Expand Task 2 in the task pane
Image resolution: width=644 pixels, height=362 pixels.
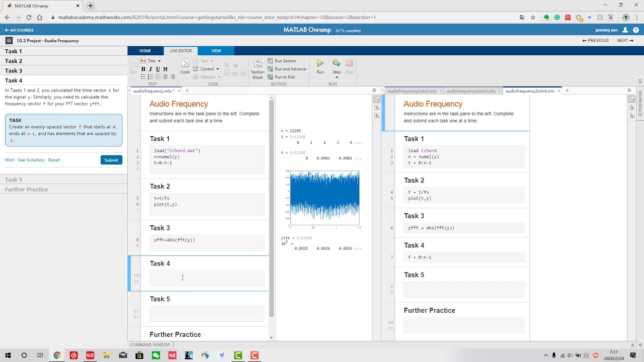(x=63, y=61)
